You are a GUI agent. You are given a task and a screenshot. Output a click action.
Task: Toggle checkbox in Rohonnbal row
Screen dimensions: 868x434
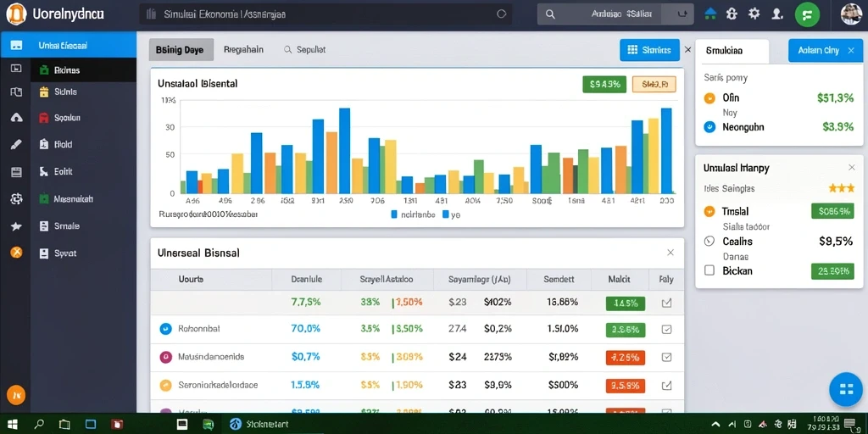[x=666, y=329]
